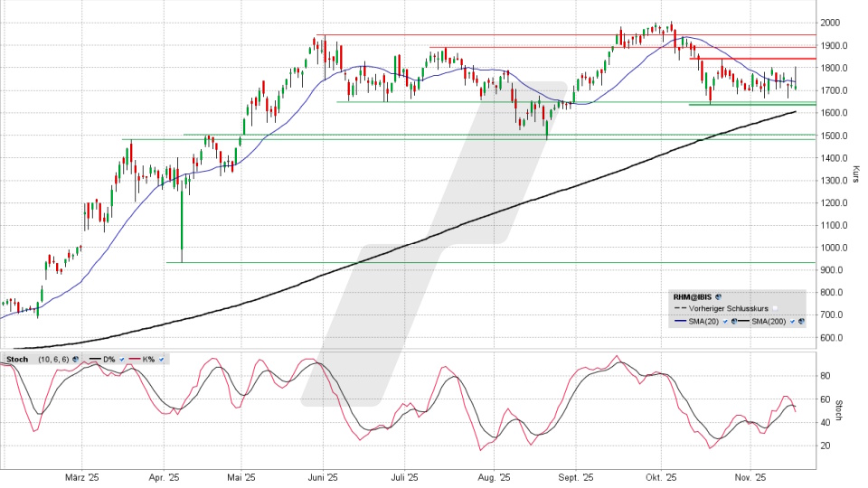
Task: Select the Stoch indicator title
Action: [x=17, y=359]
